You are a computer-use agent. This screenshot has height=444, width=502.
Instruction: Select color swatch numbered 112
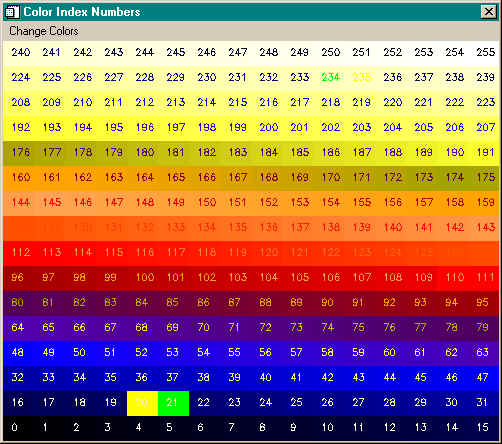[x=19, y=253]
